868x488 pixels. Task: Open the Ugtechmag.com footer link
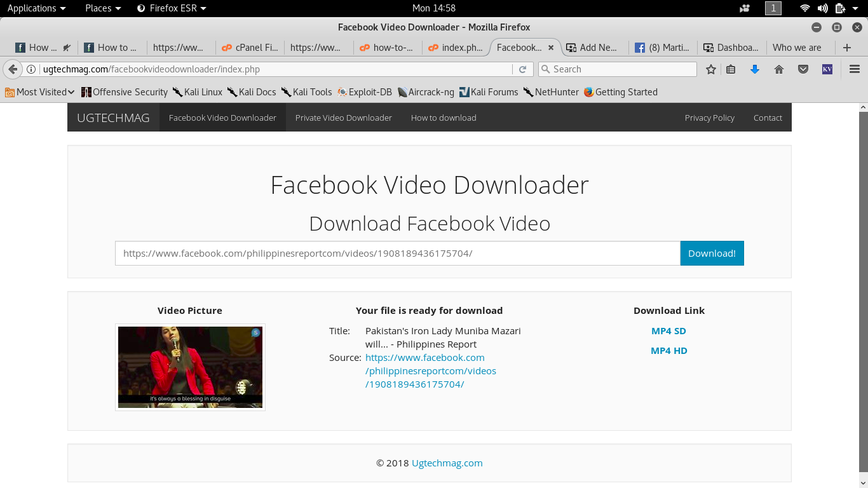point(447,463)
